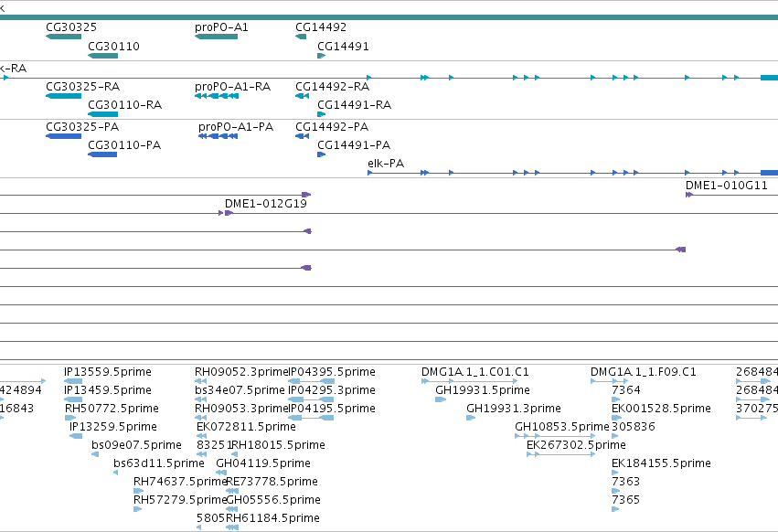Open the bs63d11.5prime EST label

(159, 464)
